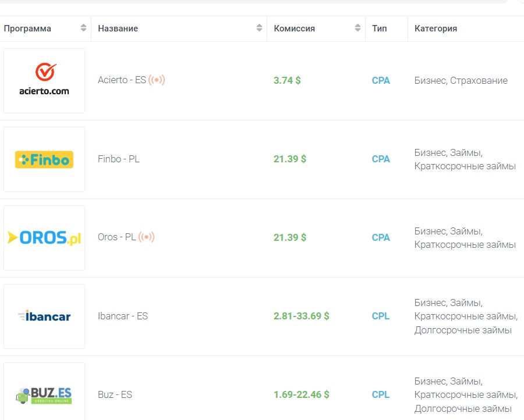Open the Finbo logo thumbnail
This screenshot has width=524, height=420.
coord(44,159)
